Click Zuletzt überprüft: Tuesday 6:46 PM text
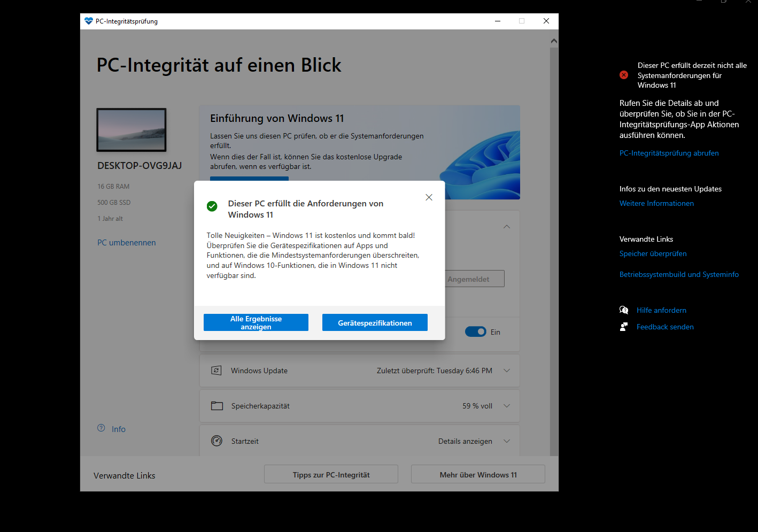The width and height of the screenshot is (758, 532). (x=435, y=371)
